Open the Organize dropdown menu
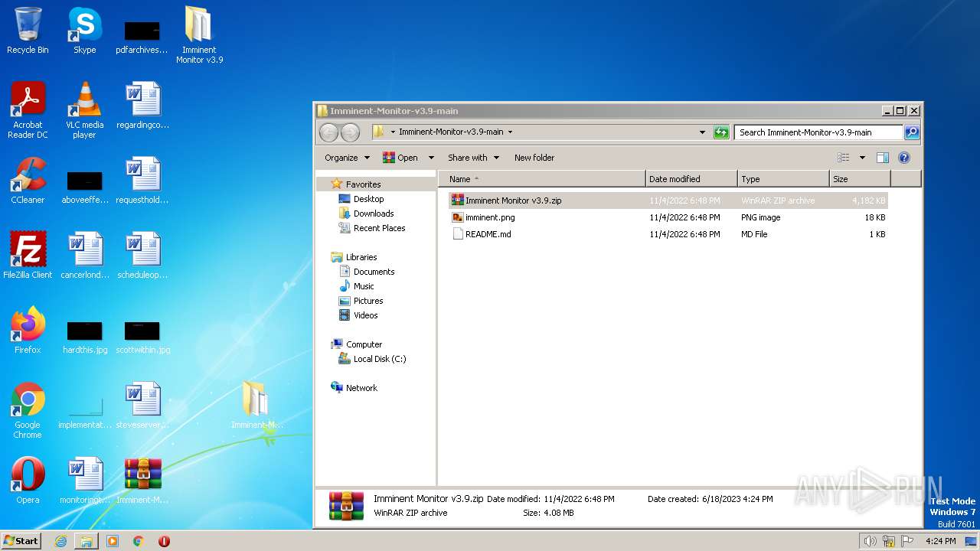Image resolution: width=980 pixels, height=551 pixels. 347,158
